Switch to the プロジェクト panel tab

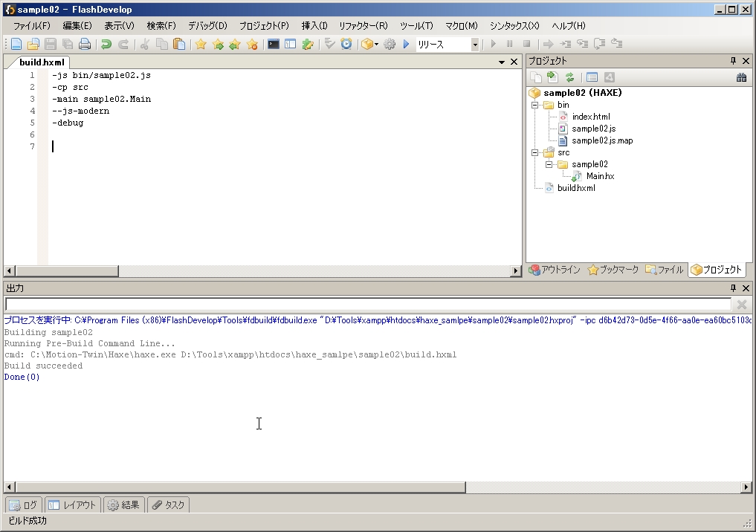(717, 270)
